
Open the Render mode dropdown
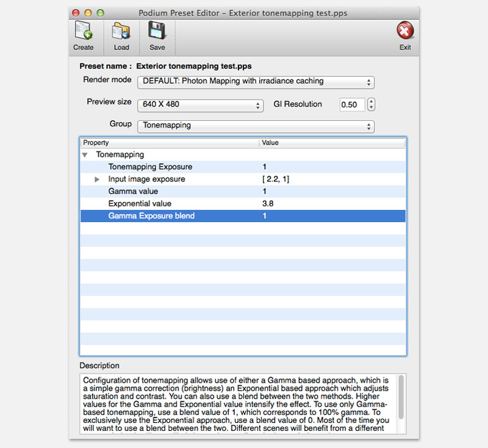coord(256,82)
